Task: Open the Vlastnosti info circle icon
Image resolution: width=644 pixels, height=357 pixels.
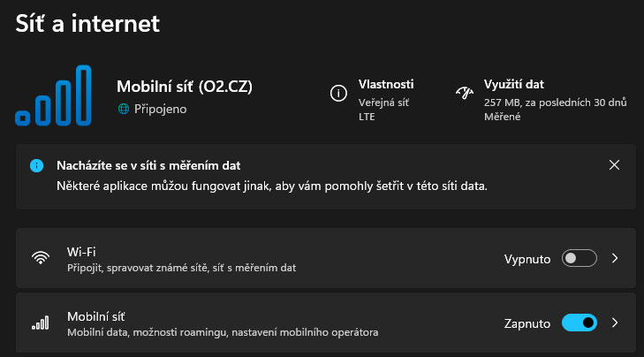Action: click(338, 94)
